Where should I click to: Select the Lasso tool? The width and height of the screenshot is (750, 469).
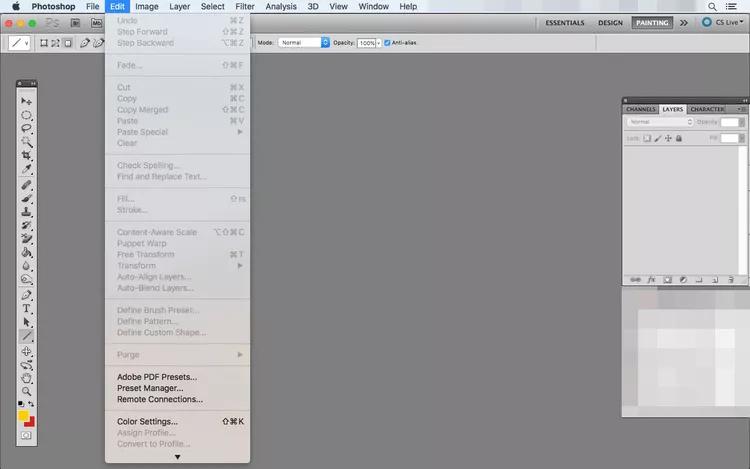coord(27,129)
